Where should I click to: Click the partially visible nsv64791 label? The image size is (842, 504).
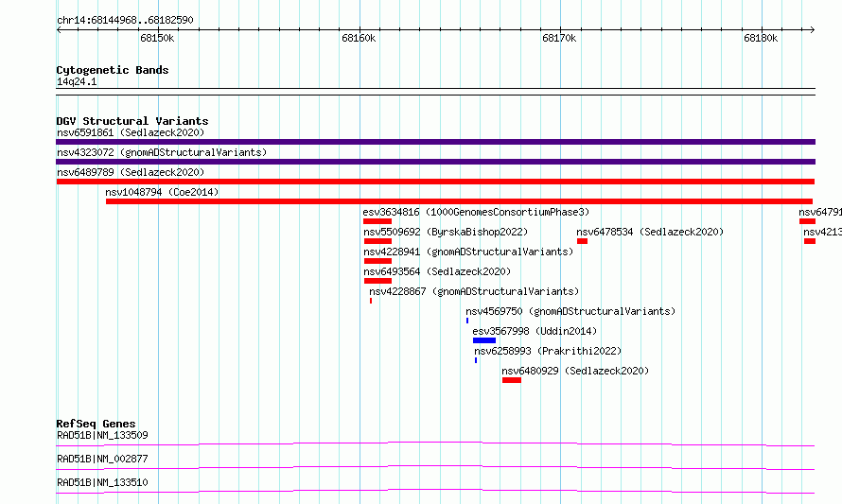click(x=820, y=212)
